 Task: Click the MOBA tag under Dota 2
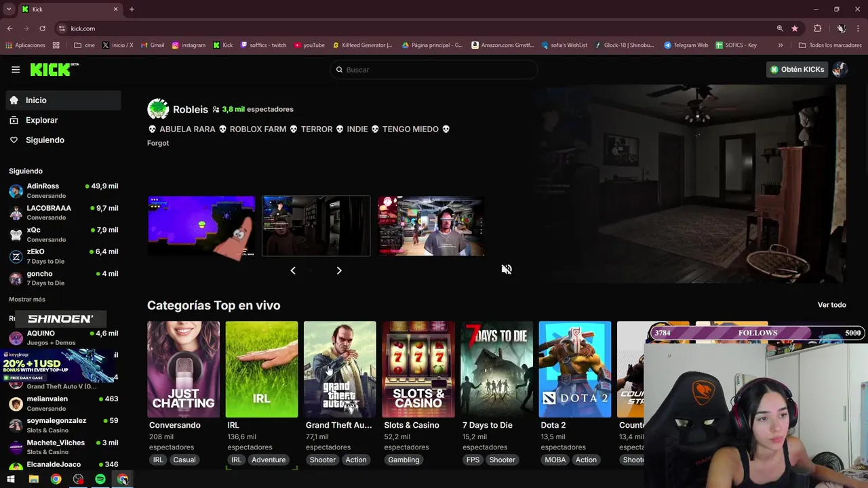click(x=555, y=460)
